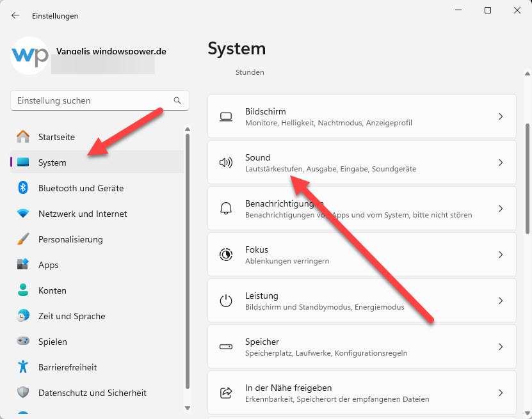Open Speicher via its right chevron
This screenshot has height=419, width=532.
pos(501,347)
